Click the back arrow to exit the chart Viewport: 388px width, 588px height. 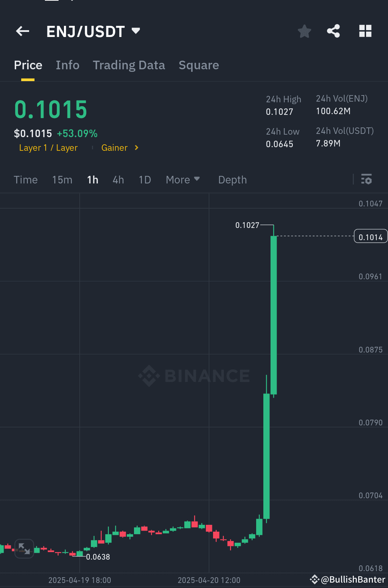(23, 31)
